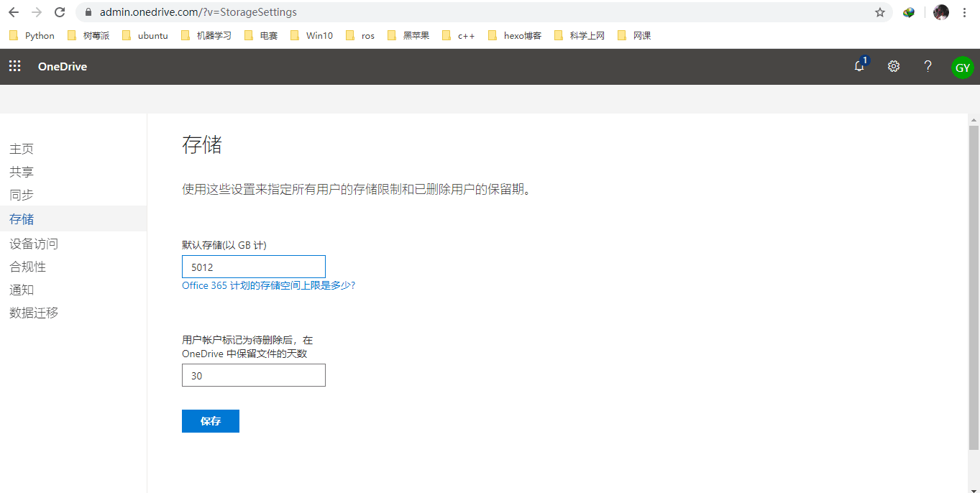
Task: Select the 存储 sidebar item
Action: point(73,218)
